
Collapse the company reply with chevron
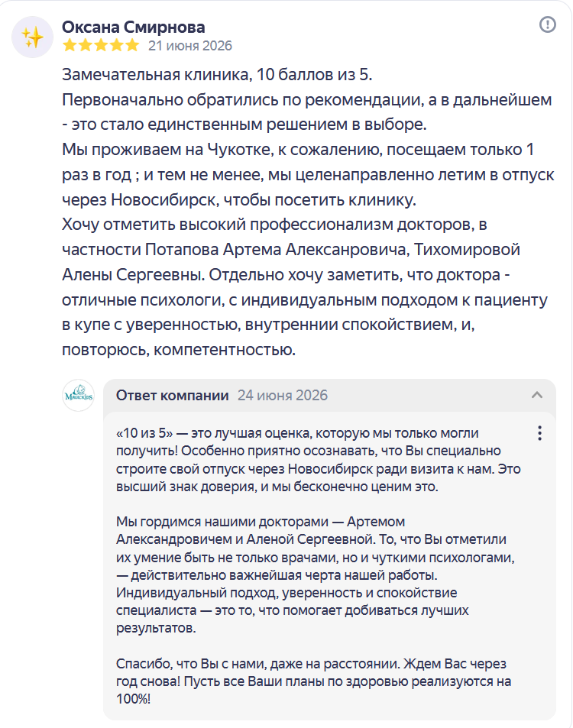pos(537,395)
